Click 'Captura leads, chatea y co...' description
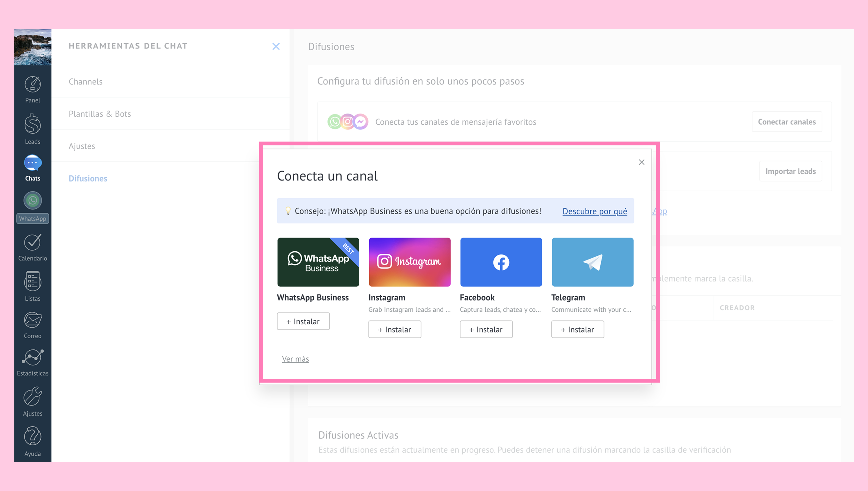The height and width of the screenshot is (491, 868). [500, 310]
